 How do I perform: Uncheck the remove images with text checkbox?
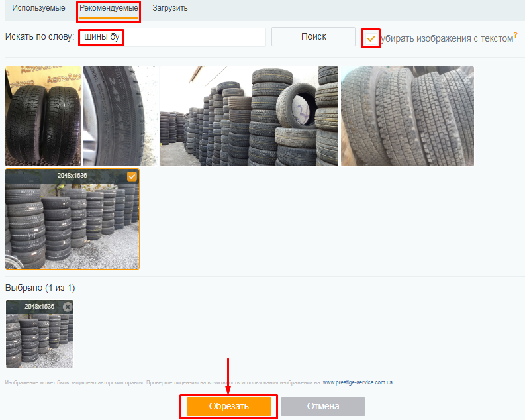pos(371,38)
